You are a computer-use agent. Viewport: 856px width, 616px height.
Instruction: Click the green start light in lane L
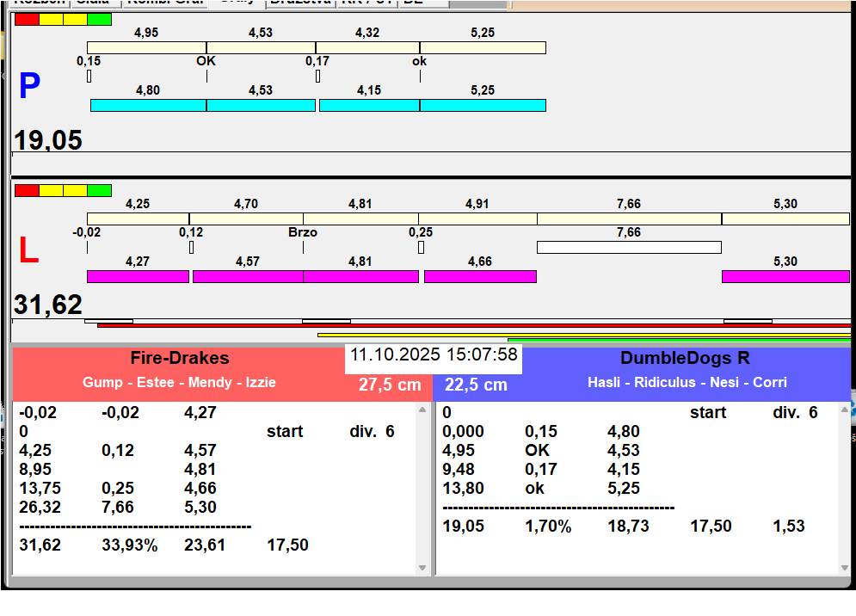pyautogui.click(x=100, y=190)
